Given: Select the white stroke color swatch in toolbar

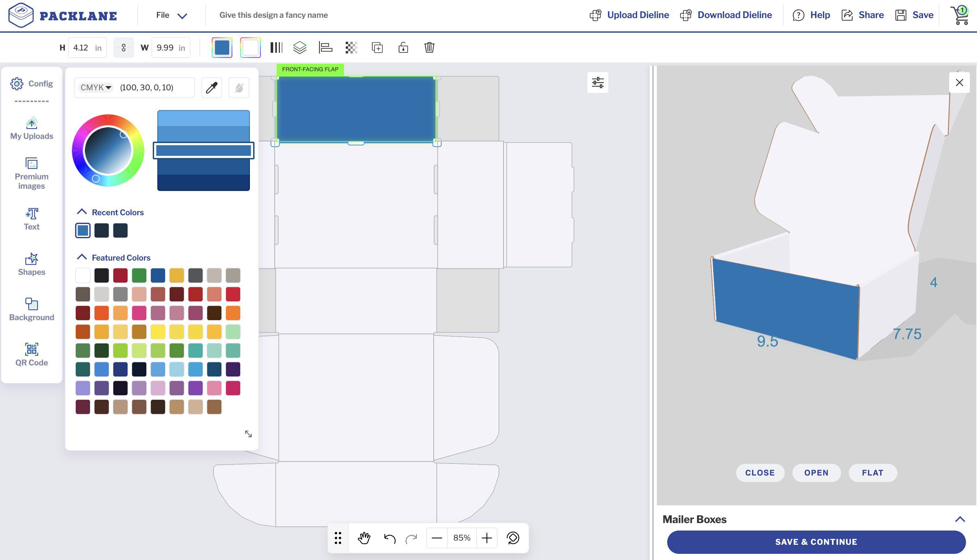Looking at the screenshot, I should [x=251, y=48].
